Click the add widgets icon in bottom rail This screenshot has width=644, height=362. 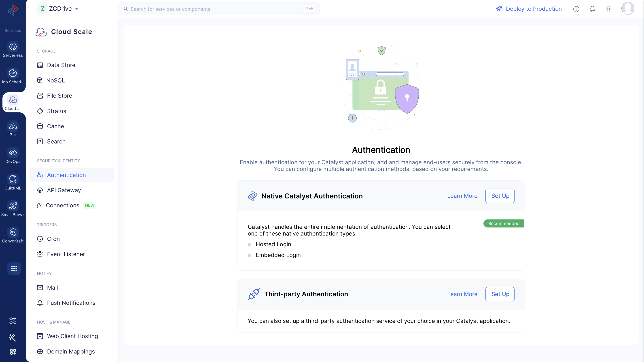click(x=13, y=352)
